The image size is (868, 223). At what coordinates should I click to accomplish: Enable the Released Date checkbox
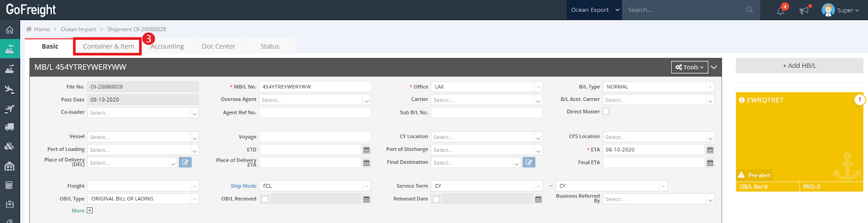coord(436,199)
